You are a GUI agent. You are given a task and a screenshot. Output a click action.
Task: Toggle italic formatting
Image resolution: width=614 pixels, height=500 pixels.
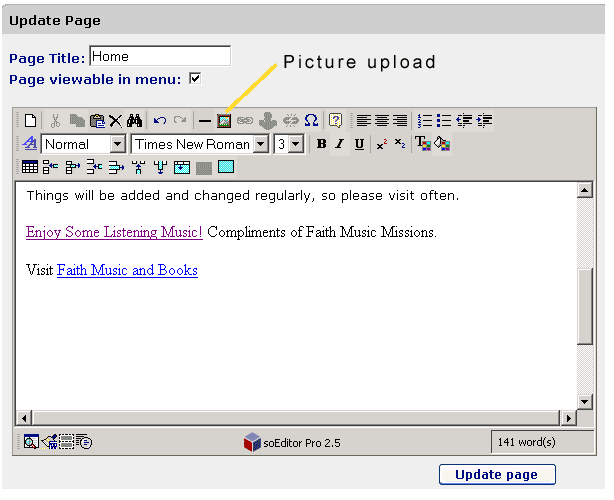point(340,144)
